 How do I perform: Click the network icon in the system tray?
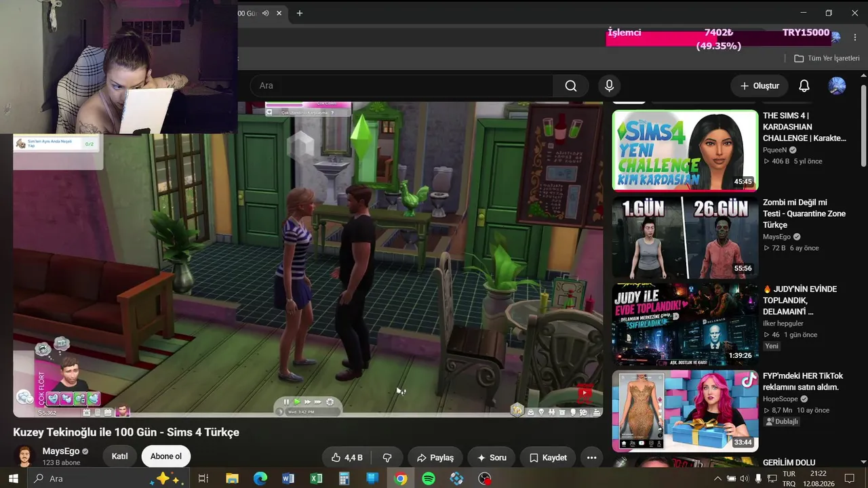pos(772,479)
